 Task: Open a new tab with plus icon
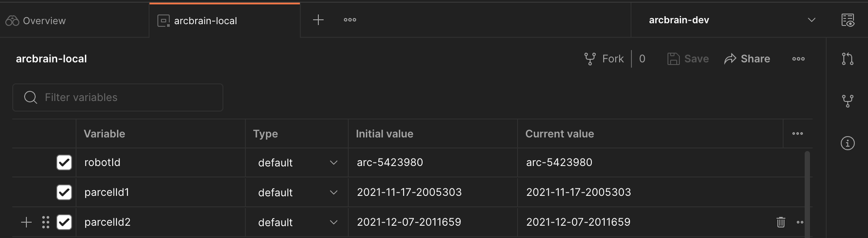(318, 20)
